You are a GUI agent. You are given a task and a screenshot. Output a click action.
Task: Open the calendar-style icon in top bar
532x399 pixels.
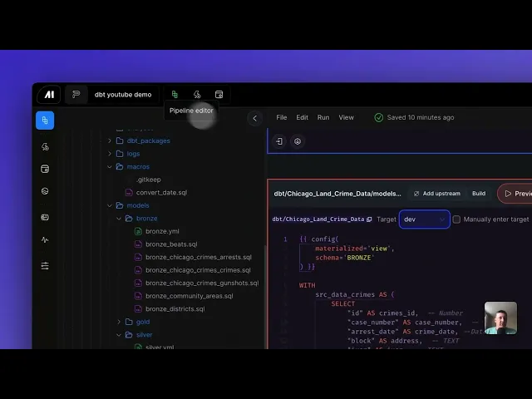pyautogui.click(x=219, y=94)
